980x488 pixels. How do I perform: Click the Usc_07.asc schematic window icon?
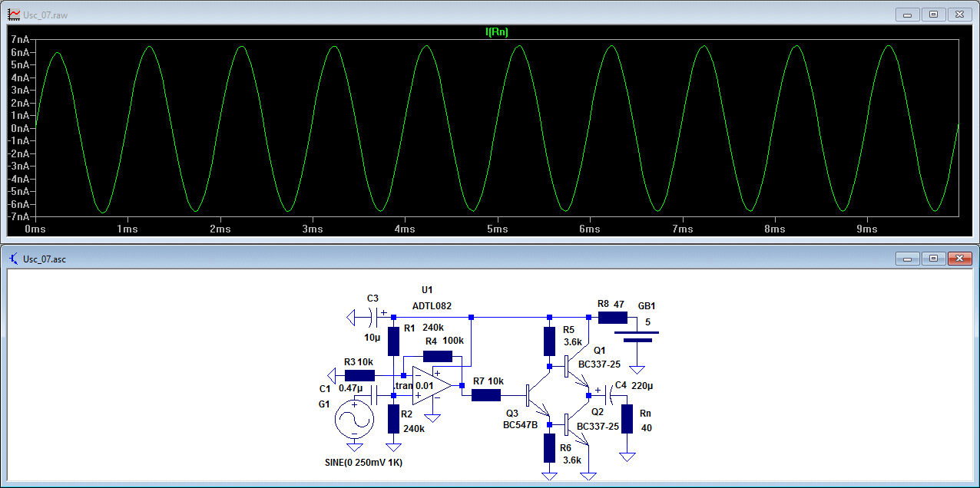12,259
